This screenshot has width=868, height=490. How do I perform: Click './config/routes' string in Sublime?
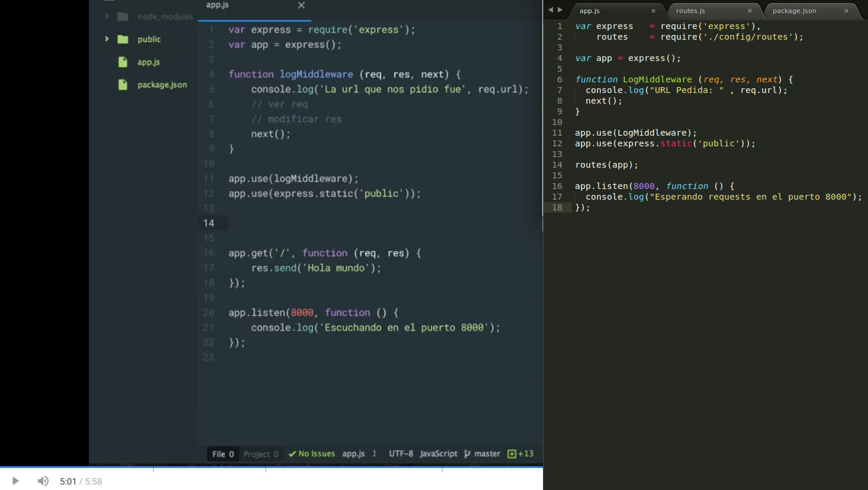click(748, 37)
